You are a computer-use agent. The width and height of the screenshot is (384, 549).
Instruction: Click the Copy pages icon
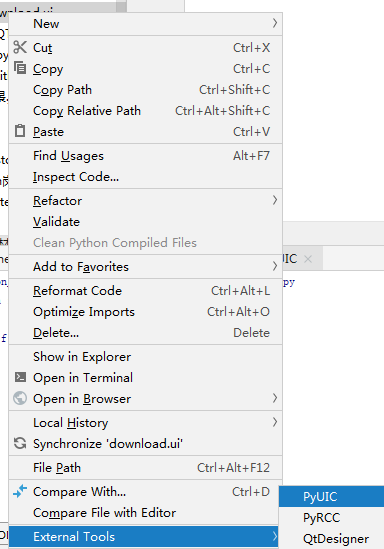click(20, 68)
